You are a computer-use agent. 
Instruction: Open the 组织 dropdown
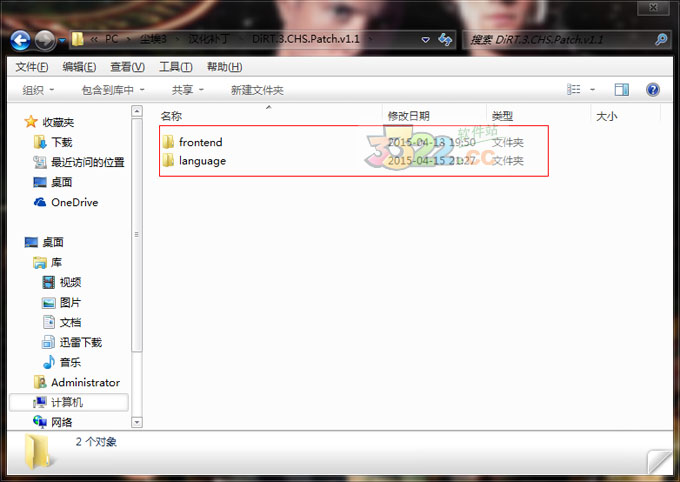[x=38, y=90]
